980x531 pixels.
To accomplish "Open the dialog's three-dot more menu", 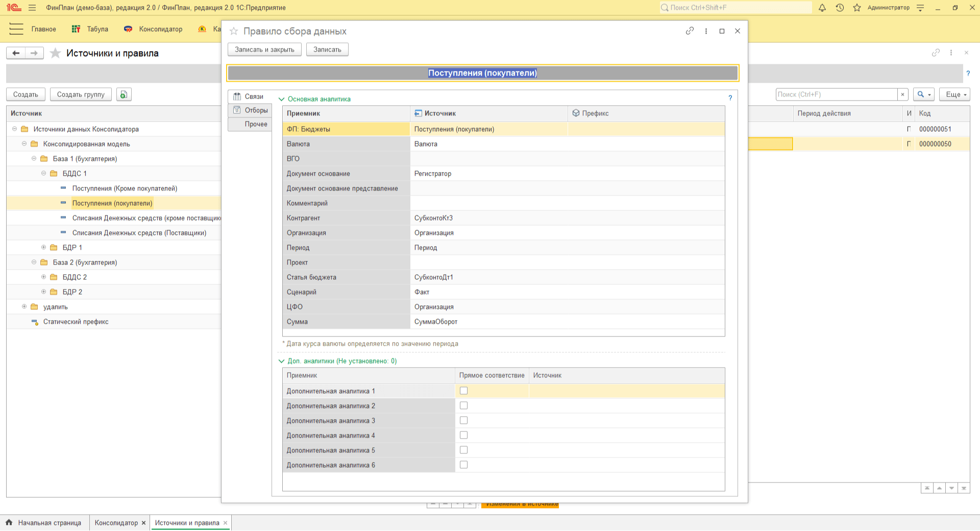I will [x=706, y=31].
